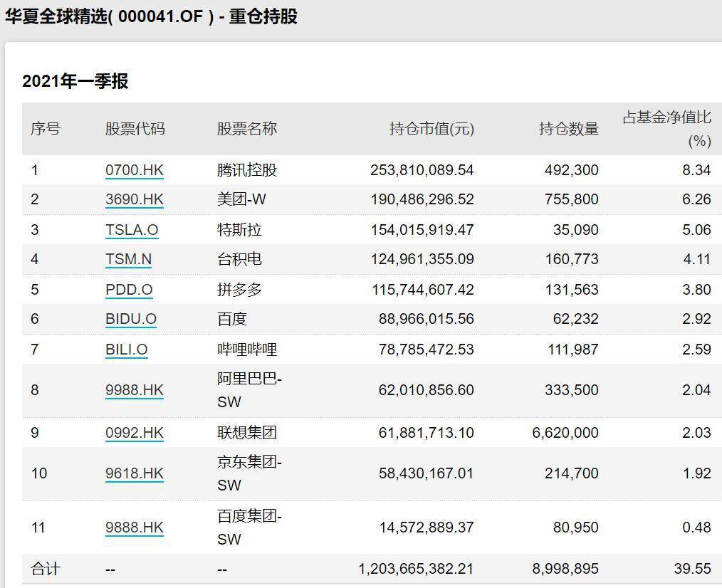This screenshot has width=722, height=588.
Task: Click the 合计 total row label
Action: tap(45, 569)
